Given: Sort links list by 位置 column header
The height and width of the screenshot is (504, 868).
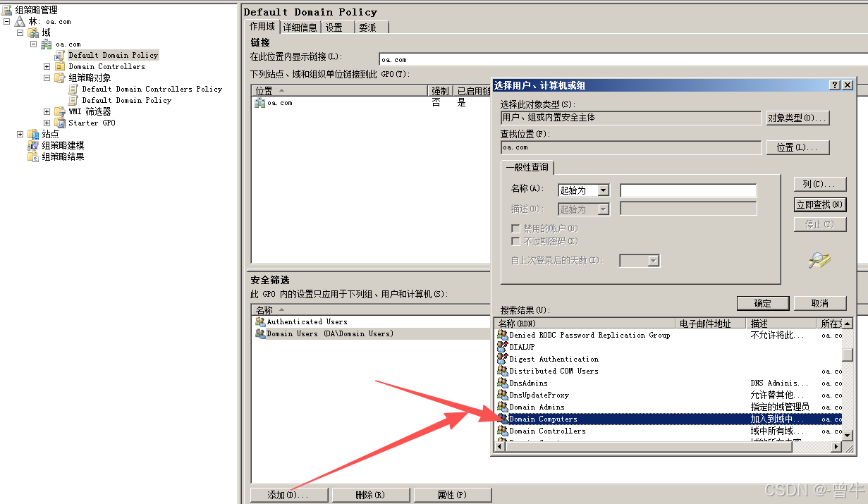Looking at the screenshot, I should pyautogui.click(x=340, y=91).
